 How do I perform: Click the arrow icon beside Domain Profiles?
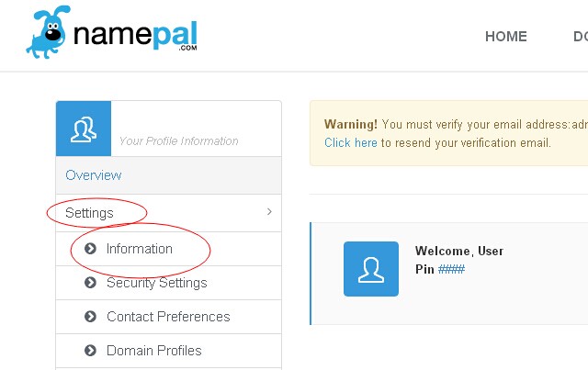[90, 351]
